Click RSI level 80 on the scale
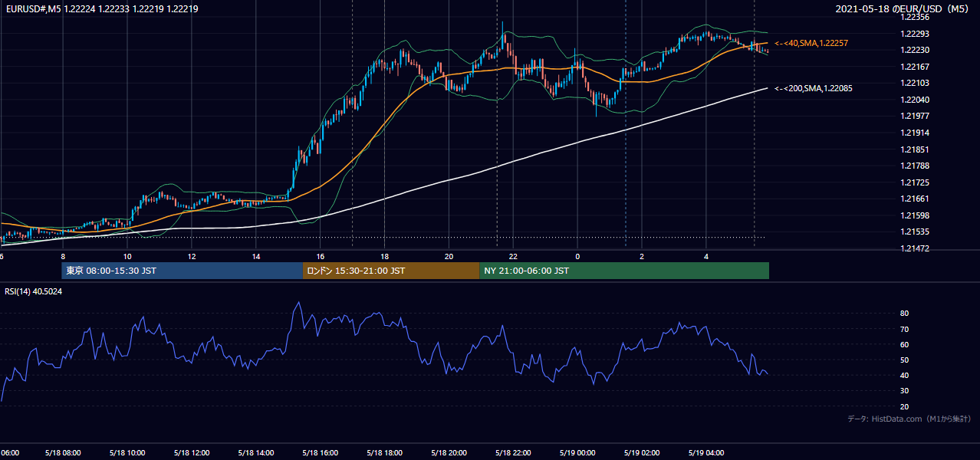This screenshot has width=980, height=460. pos(905,314)
